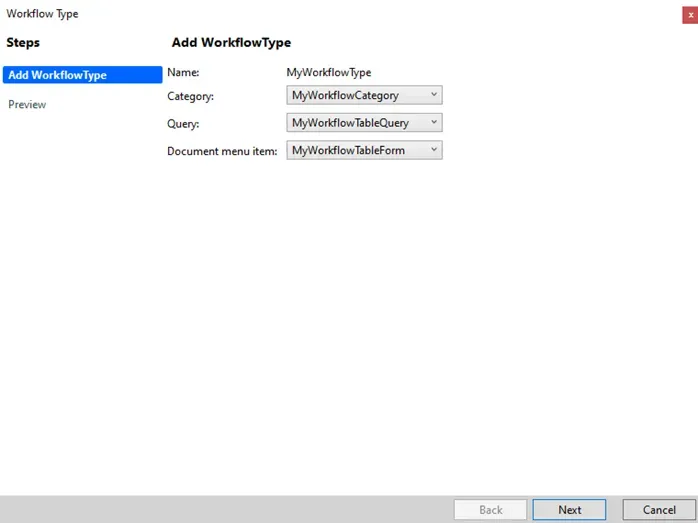Click the Category: field label
The width and height of the screenshot is (698, 523).
[x=190, y=96]
